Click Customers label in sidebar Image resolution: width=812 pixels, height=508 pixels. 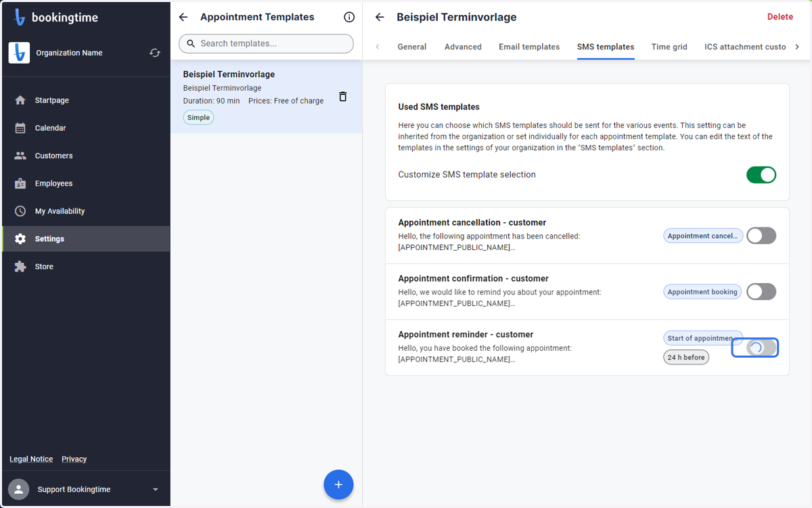click(x=54, y=156)
